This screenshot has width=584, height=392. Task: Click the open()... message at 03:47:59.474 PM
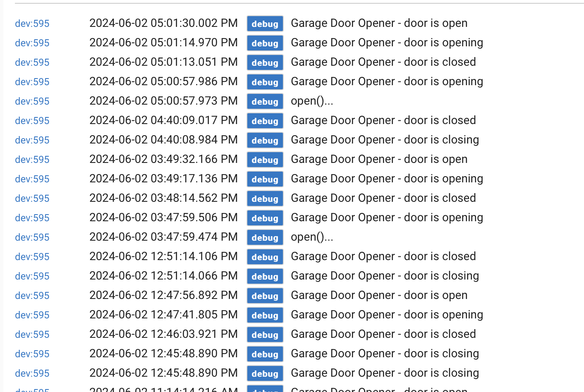coord(312,237)
